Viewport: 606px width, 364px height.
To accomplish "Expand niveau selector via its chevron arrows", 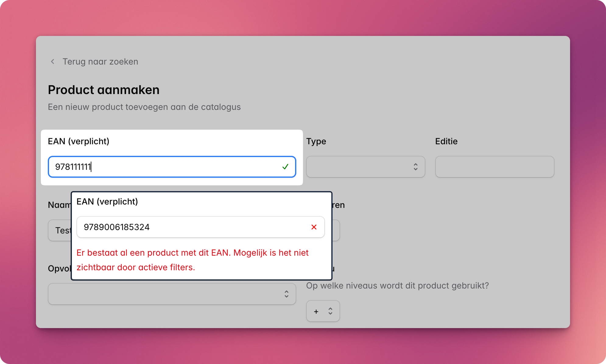I will pyautogui.click(x=330, y=311).
